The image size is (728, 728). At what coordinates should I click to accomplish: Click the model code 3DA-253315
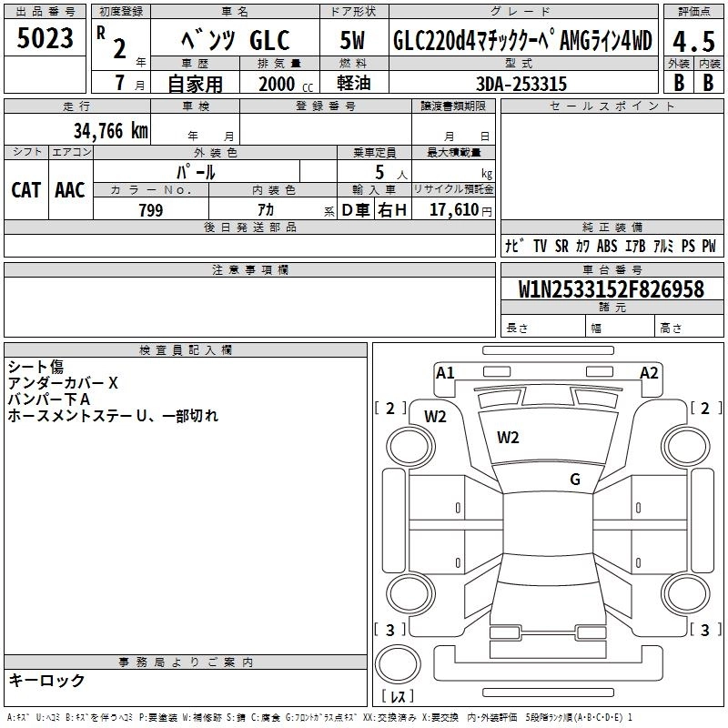521,84
